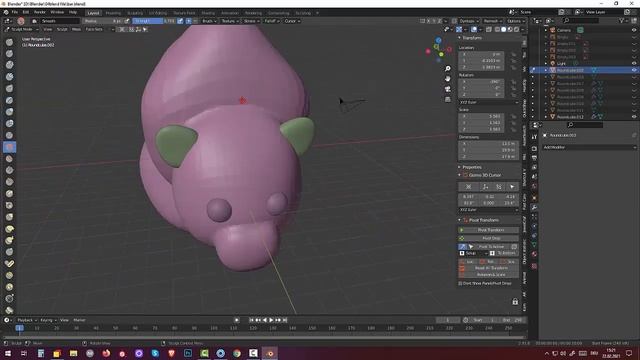Image resolution: width=640 pixels, height=360 pixels.
Task: Select the Clay Strips brush tool
Action: point(9,77)
